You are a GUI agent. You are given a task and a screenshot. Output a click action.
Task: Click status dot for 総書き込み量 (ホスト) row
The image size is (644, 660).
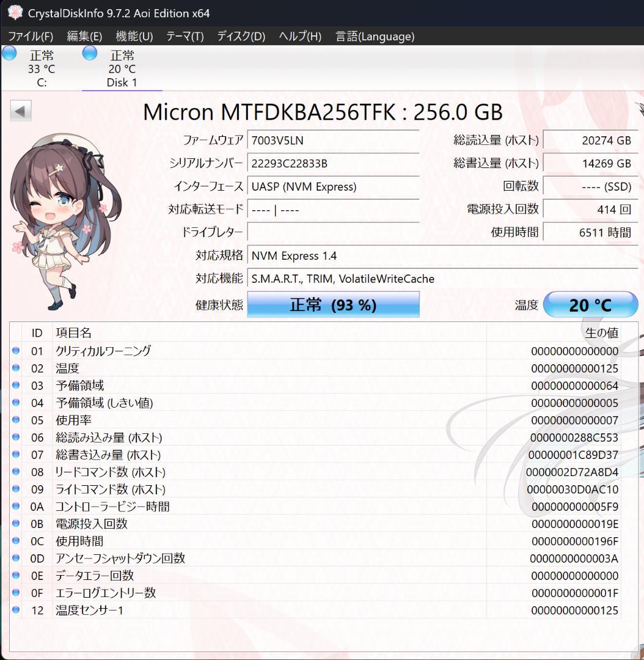coord(16,454)
